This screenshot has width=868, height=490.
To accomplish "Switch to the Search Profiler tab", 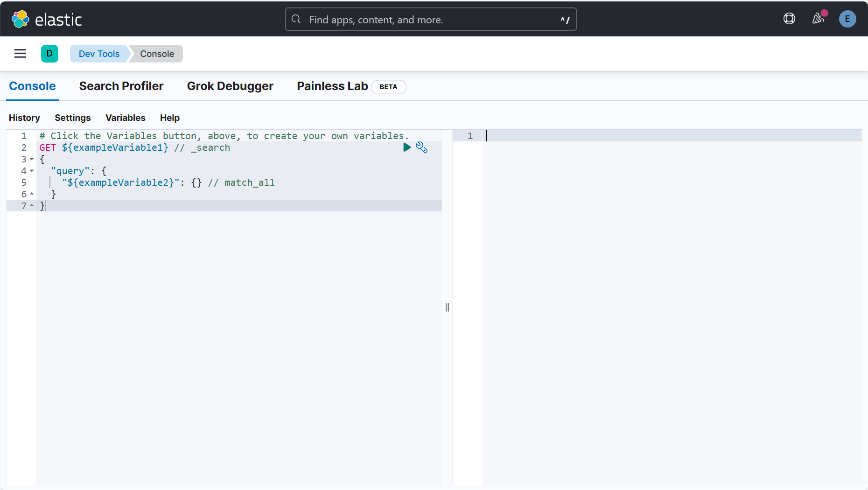I will (121, 86).
